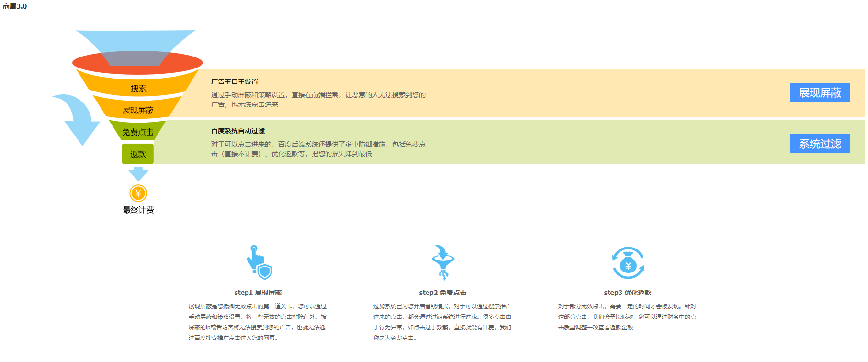Click the curved blue arrow beside funnel
Image resolution: width=868 pixels, height=362 pixels.
[76, 120]
